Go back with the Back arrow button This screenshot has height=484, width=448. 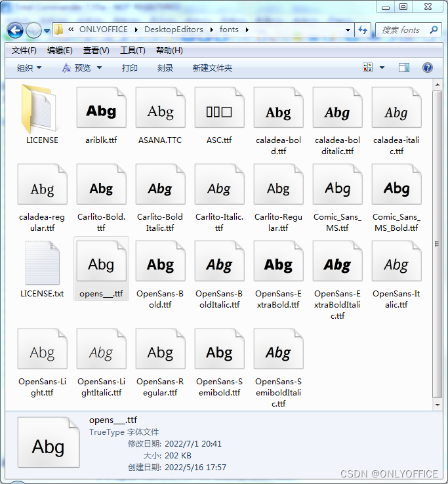[15, 30]
